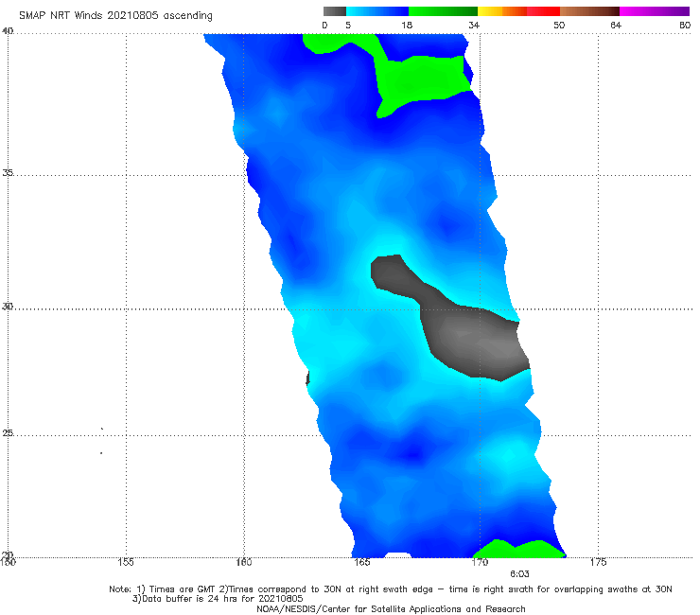
Task: Click the color bar label '18'
Action: [407, 26]
